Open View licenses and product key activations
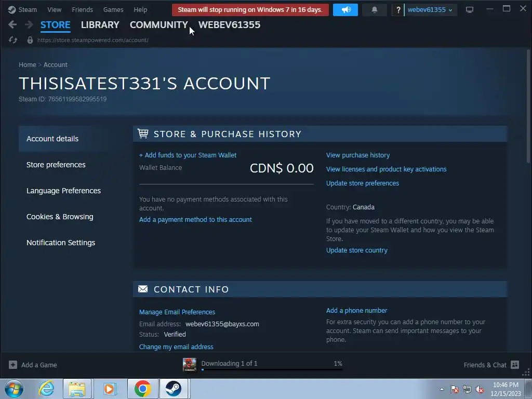The image size is (532, 399). [x=386, y=169]
